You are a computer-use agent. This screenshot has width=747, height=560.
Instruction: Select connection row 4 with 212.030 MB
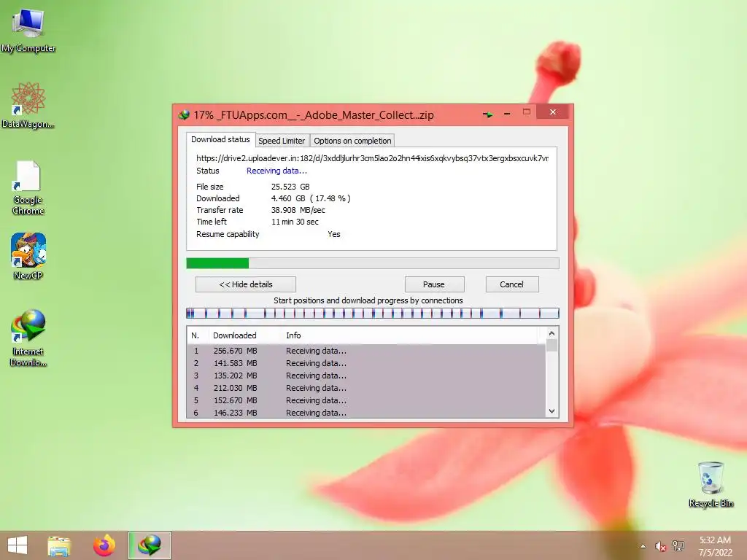(x=366, y=388)
